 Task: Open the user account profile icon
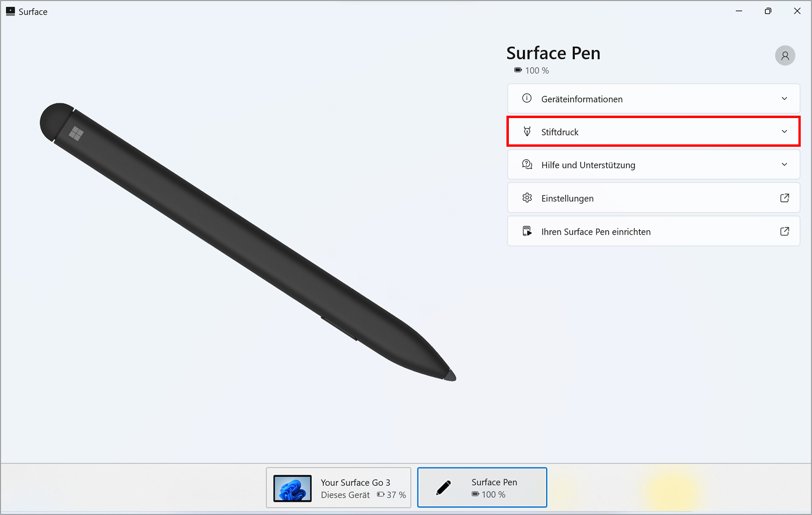click(x=785, y=56)
